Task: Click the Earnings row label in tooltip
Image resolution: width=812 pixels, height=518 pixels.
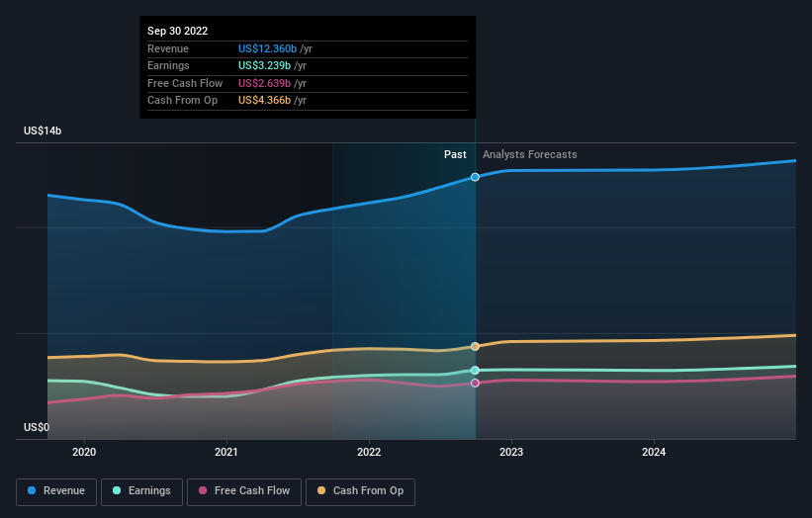Action: coord(168,65)
